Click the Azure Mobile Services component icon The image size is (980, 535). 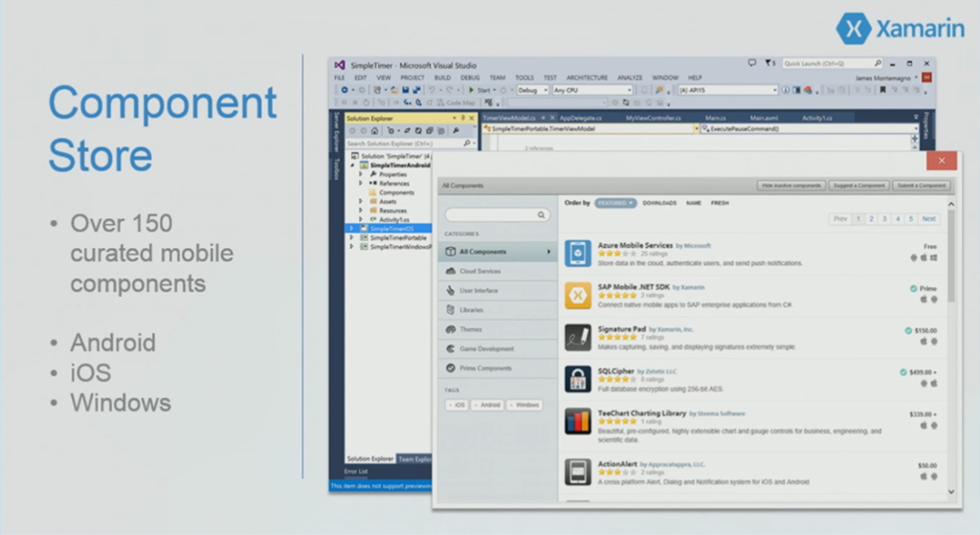point(577,254)
